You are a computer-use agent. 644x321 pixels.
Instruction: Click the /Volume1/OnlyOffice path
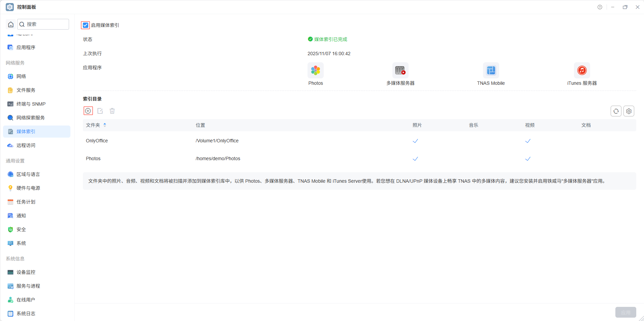(x=217, y=141)
